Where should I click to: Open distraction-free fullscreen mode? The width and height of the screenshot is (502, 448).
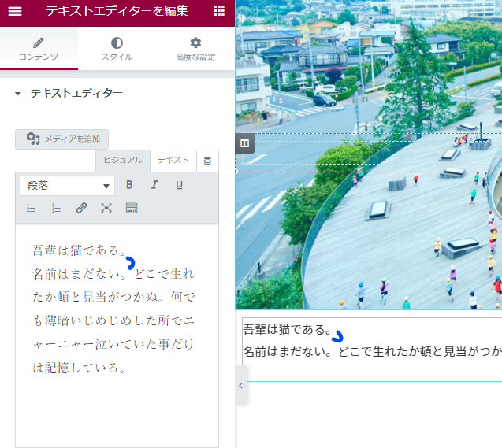click(106, 208)
